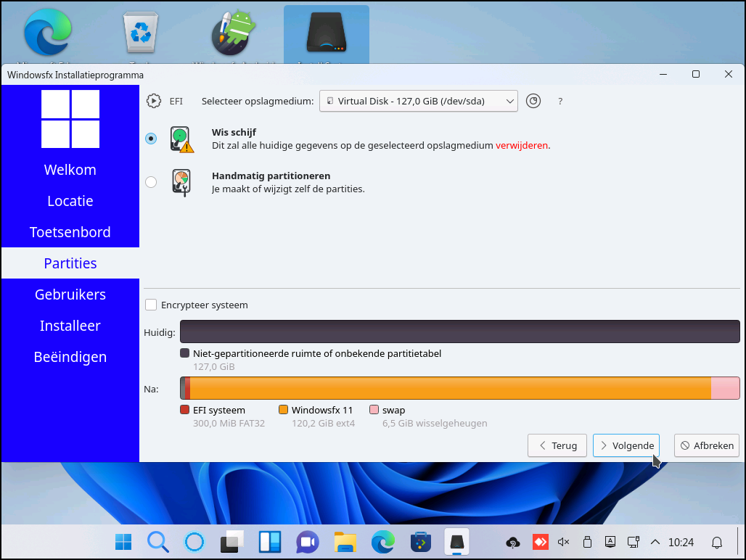The height and width of the screenshot is (560, 746).
Task: Open File Explorer folder on taskbar
Action: [x=345, y=542]
